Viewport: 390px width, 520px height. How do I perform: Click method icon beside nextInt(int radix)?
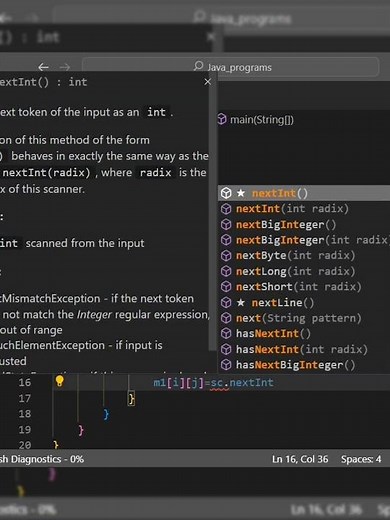pos(226,209)
